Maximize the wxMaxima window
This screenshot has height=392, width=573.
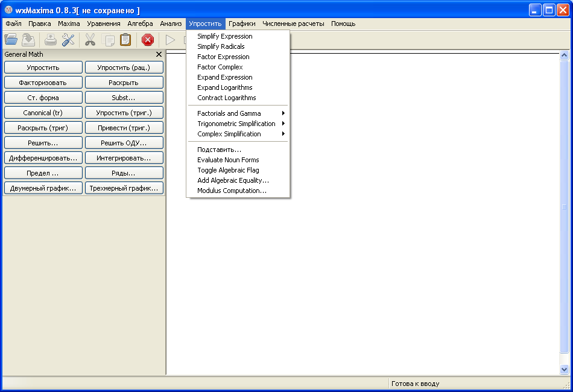[549, 10]
